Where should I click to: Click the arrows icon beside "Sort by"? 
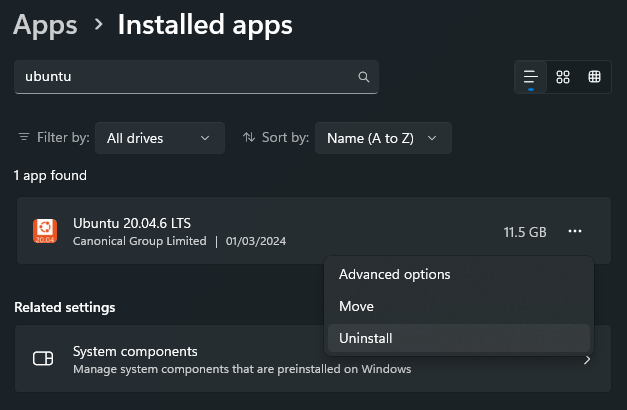(249, 137)
